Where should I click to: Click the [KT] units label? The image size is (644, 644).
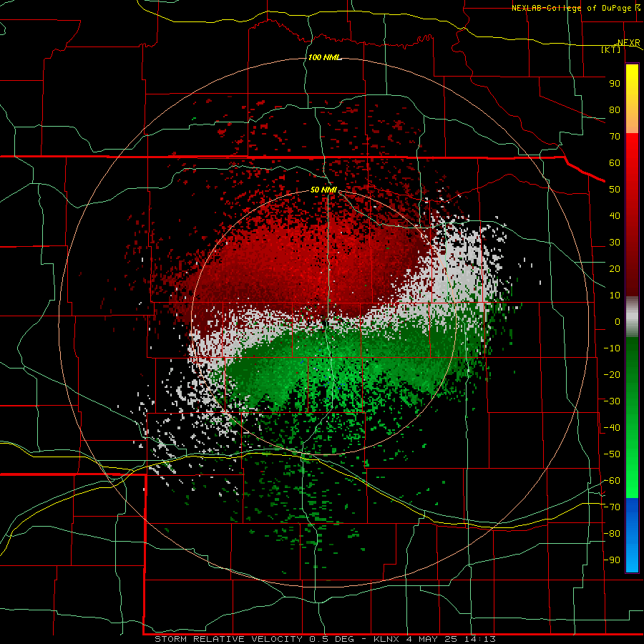(610, 49)
